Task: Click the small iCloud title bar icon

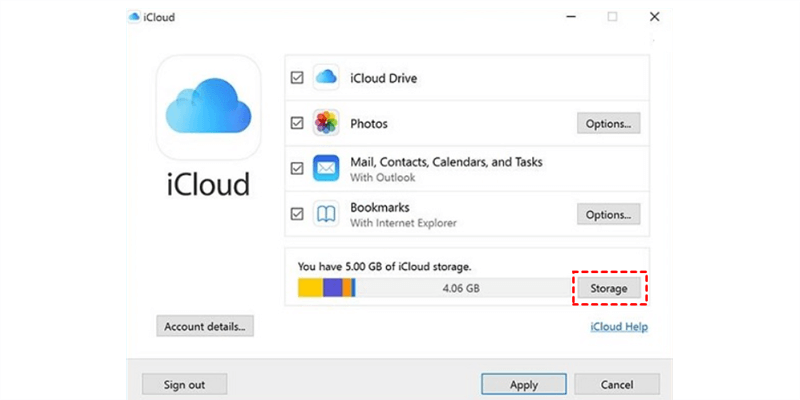Action: [x=134, y=17]
